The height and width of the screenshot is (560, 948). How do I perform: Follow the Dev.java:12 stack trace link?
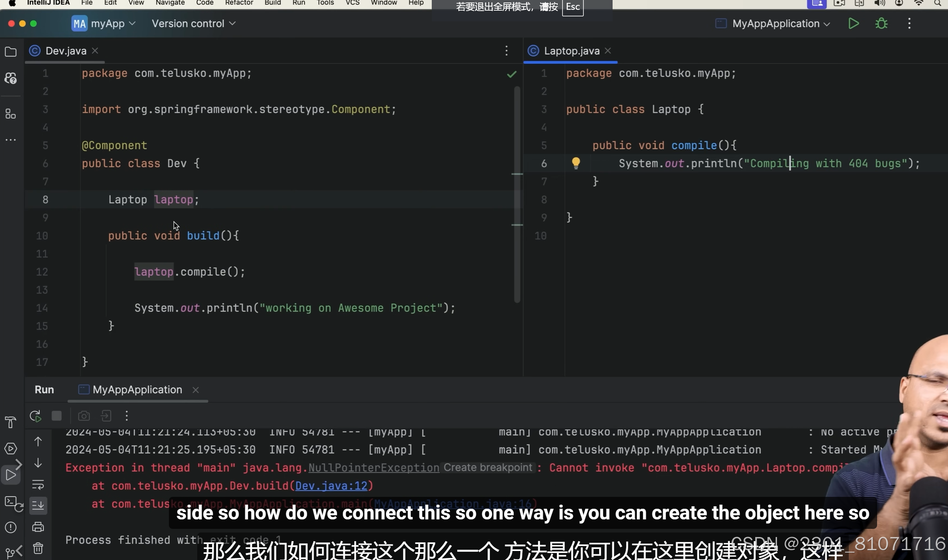(331, 486)
